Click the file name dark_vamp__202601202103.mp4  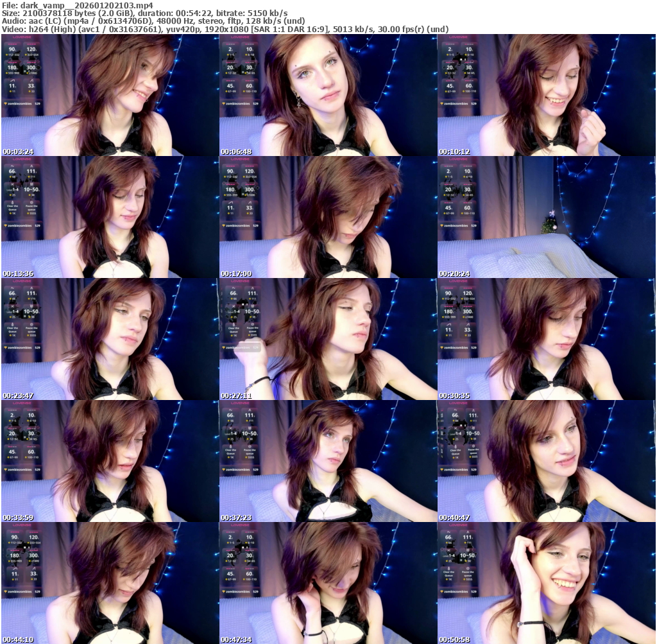pos(87,4)
